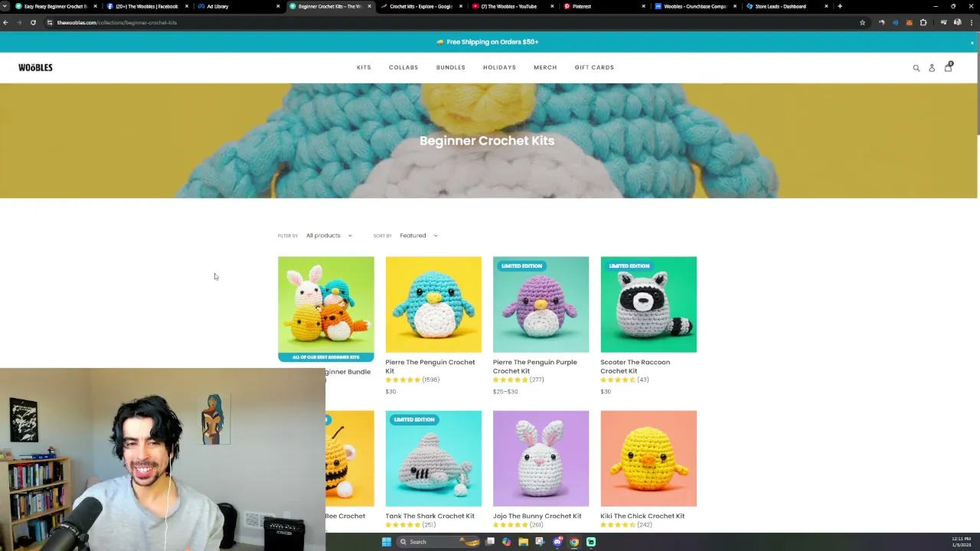The image size is (980, 551).
Task: Go back to the previous page
Action: point(5,23)
